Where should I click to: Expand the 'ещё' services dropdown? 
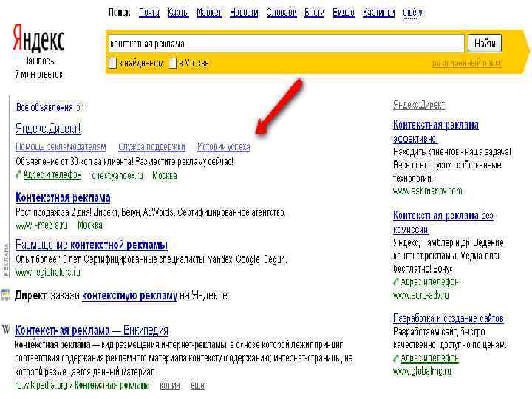point(412,13)
